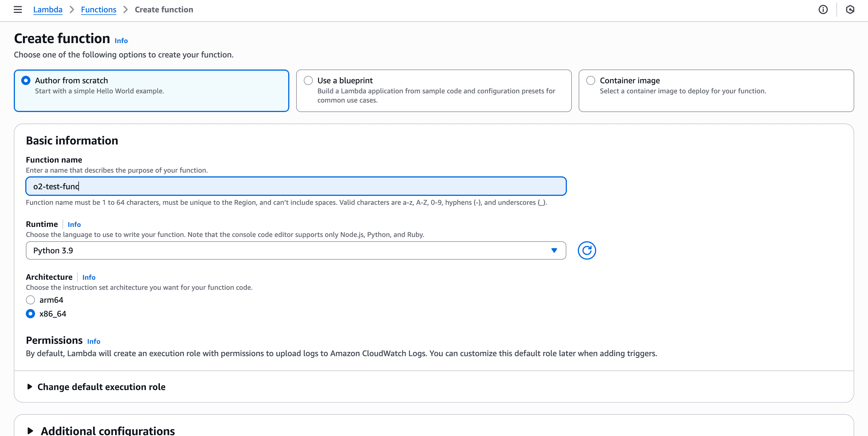868x436 pixels.
Task: Open the Amazon Q assistant
Action: (x=850, y=10)
